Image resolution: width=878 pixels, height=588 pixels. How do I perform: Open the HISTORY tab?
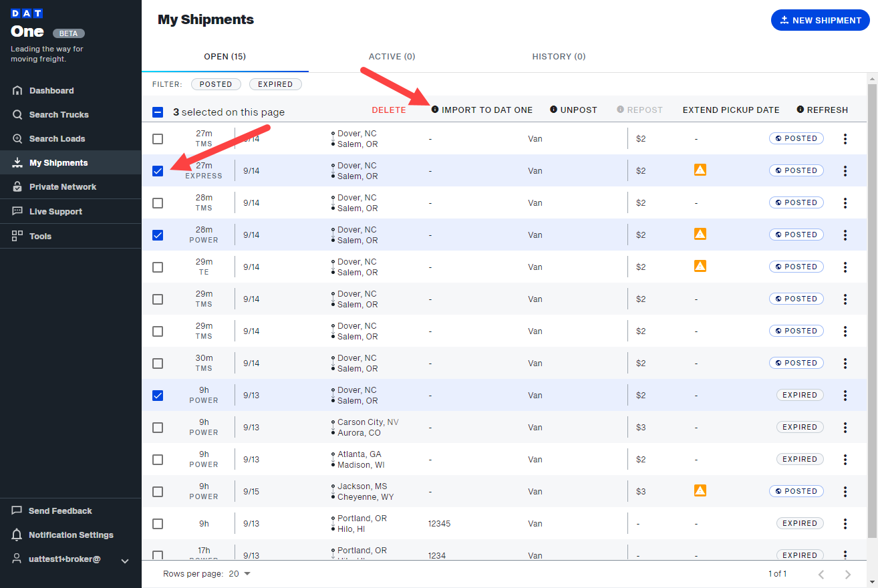pyautogui.click(x=559, y=57)
